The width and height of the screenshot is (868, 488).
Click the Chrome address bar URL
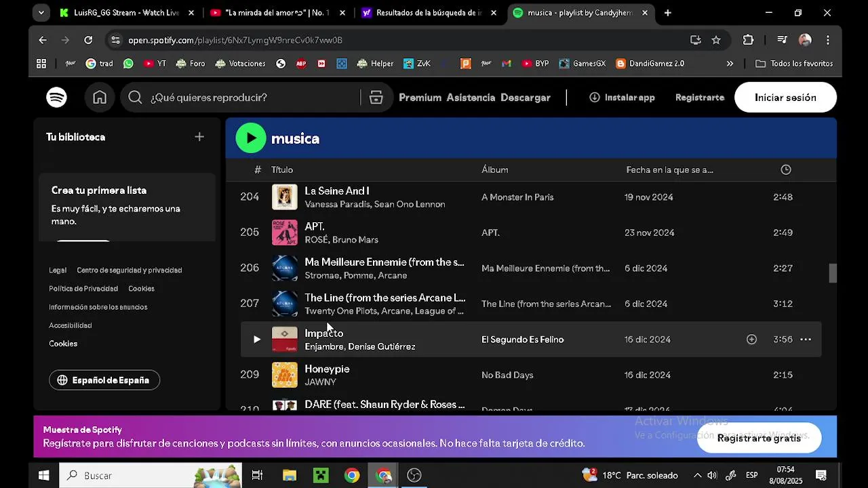[x=235, y=40]
